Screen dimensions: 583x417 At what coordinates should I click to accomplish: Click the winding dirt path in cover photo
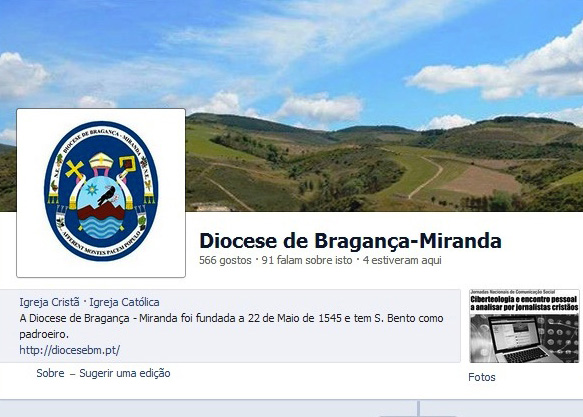pyautogui.click(x=428, y=176)
